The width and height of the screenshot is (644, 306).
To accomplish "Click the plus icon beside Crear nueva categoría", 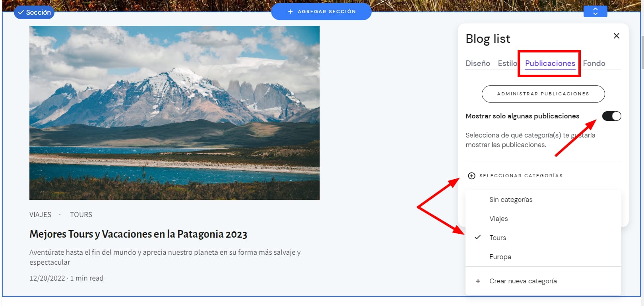I will tap(478, 281).
